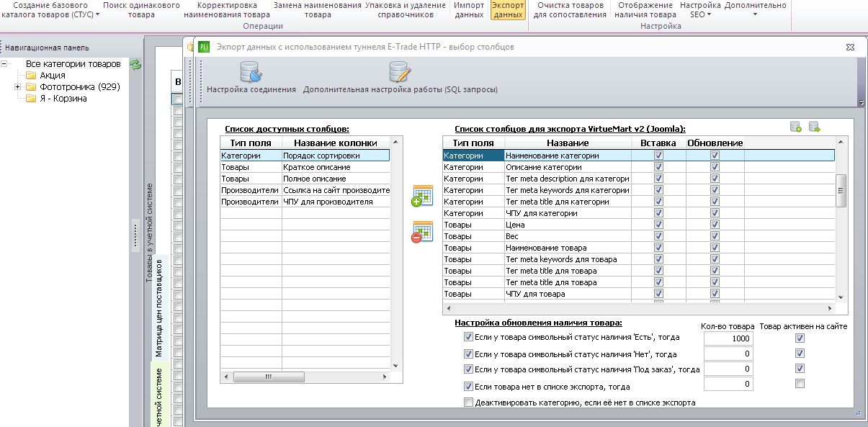Enable Товар активен for not-in-export row
The image size is (868, 427).
[799, 385]
